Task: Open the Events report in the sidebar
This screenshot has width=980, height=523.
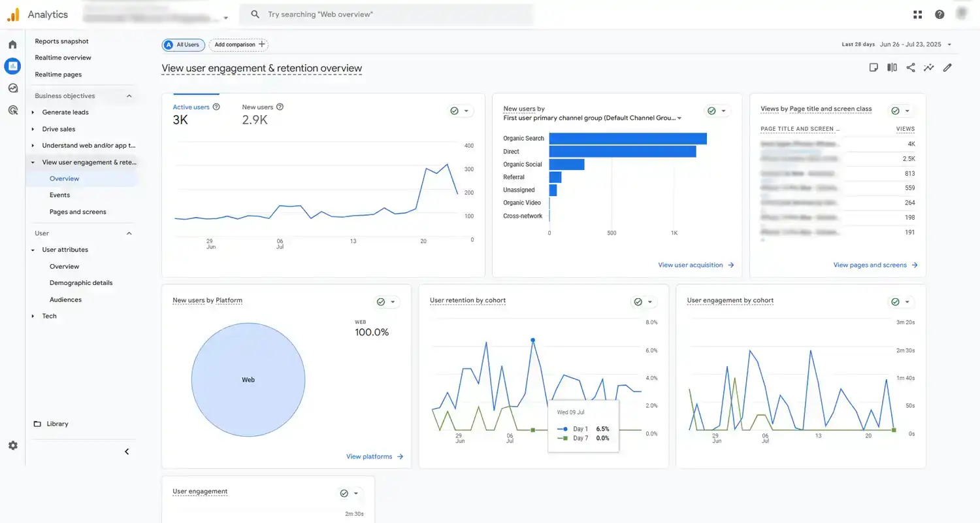Action: pos(59,195)
